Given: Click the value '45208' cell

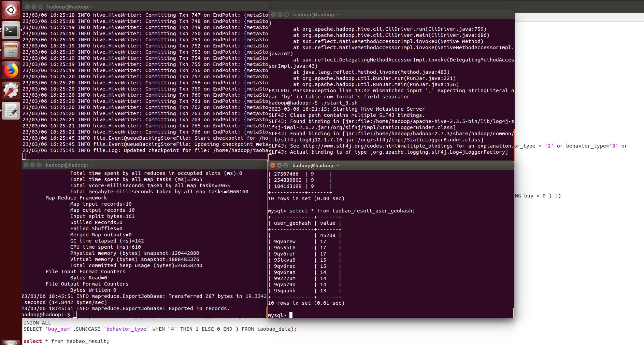Looking at the screenshot, I should (x=328, y=235).
